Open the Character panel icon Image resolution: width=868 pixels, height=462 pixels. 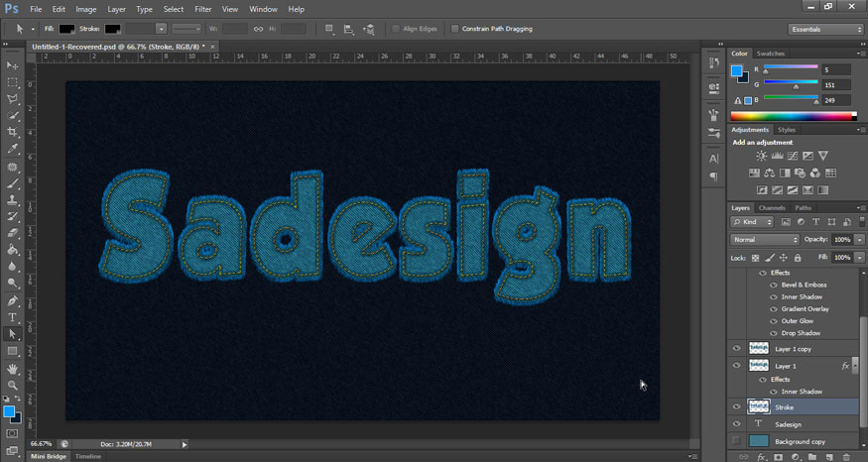(713, 159)
